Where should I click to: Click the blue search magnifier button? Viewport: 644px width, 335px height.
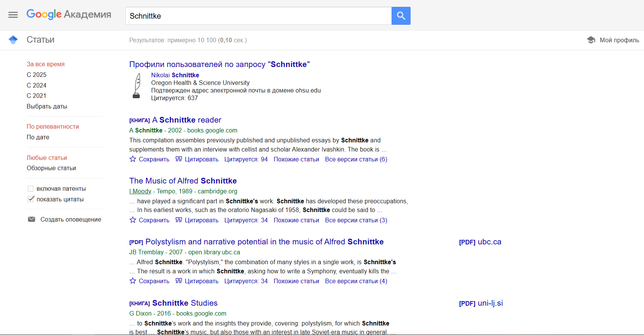pyautogui.click(x=401, y=16)
